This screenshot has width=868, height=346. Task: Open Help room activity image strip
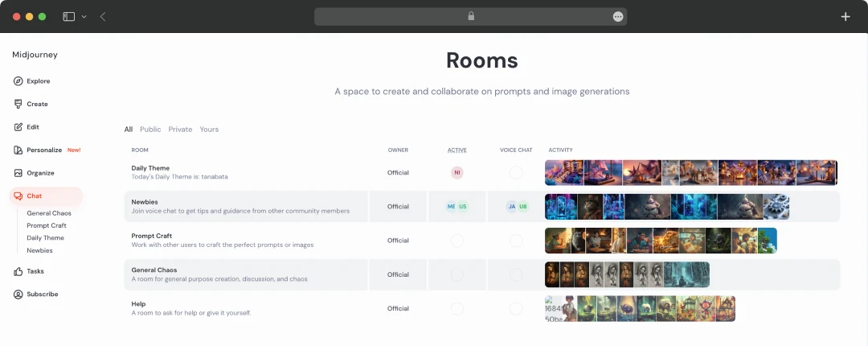point(640,308)
